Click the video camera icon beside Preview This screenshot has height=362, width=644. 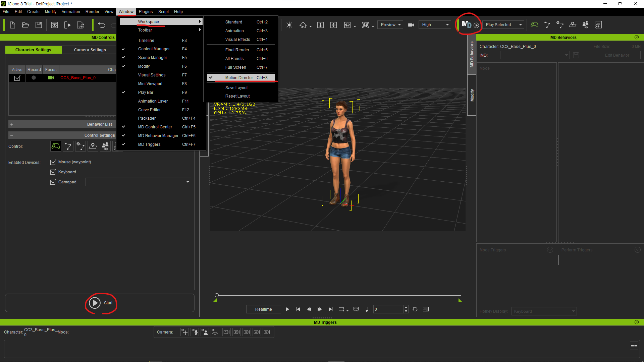click(x=411, y=25)
